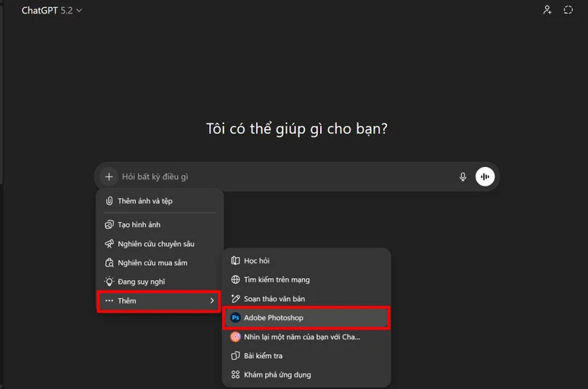
Task: Click the plus attach button in prompt bar
Action: tap(109, 176)
